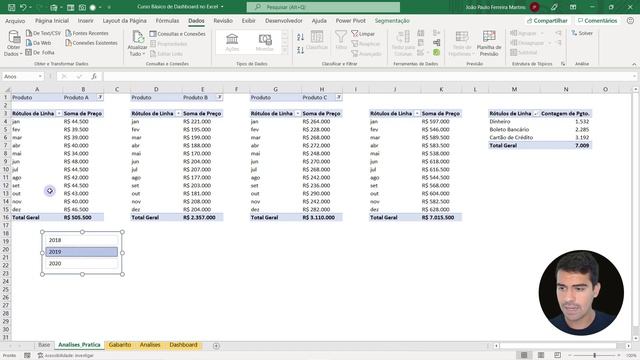Click the camera icon in quick access toolbar
The height and width of the screenshot is (360, 640).
coord(82,7)
